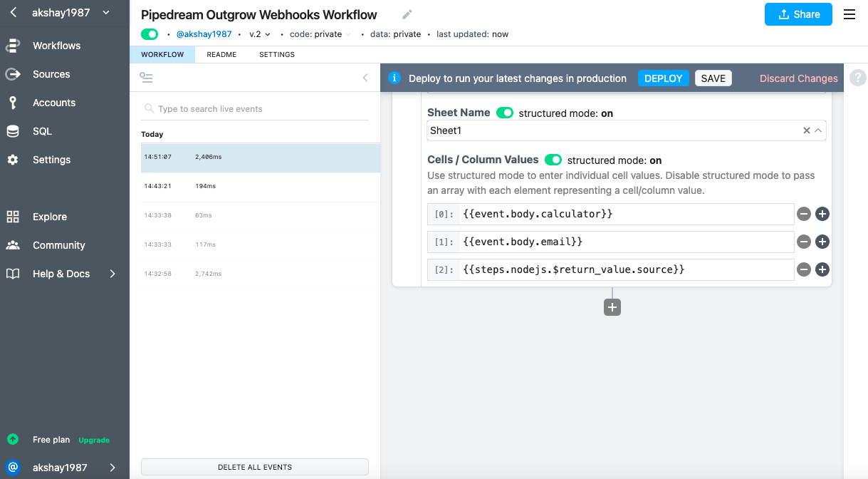
Task: Open the SQL database icon
Action: coord(13,131)
